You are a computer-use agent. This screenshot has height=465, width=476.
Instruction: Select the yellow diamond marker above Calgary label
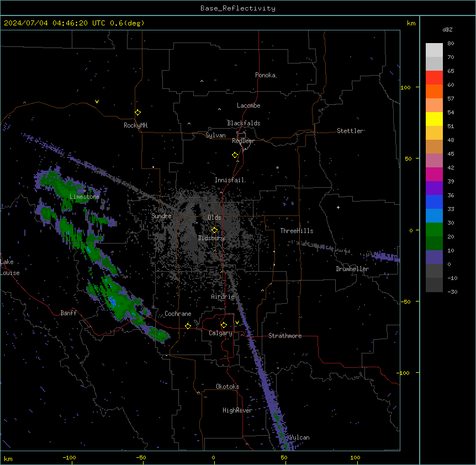(x=224, y=325)
